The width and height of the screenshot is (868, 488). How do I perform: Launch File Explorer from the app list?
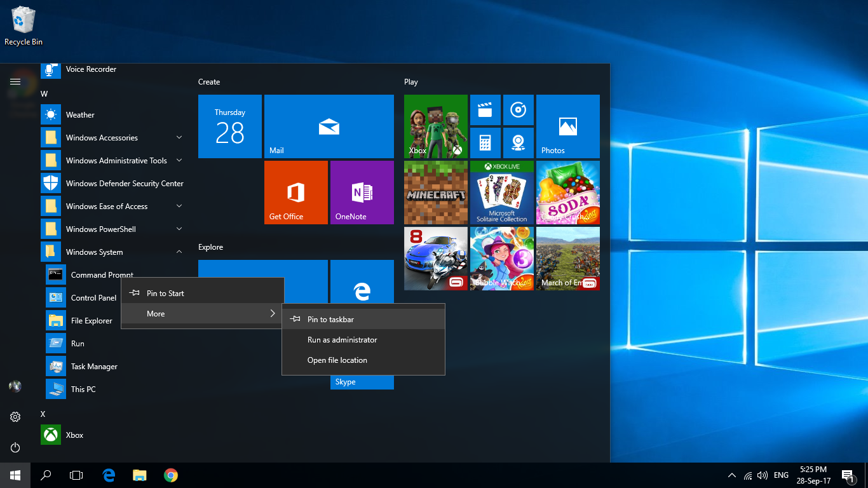[x=56, y=320]
